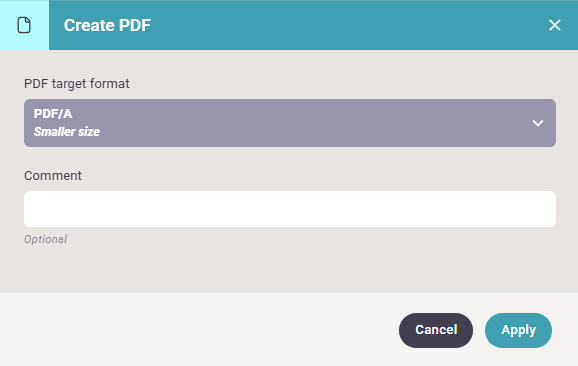Click the downward arrow in format box
This screenshot has width=578, height=366.
538,123
